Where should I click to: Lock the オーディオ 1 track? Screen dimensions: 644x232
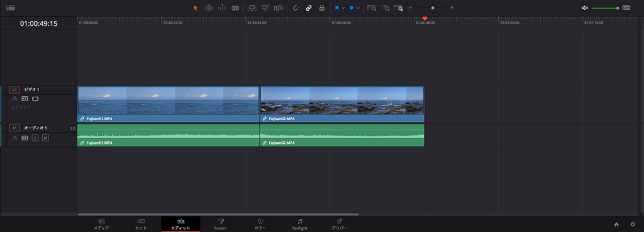click(x=14, y=138)
